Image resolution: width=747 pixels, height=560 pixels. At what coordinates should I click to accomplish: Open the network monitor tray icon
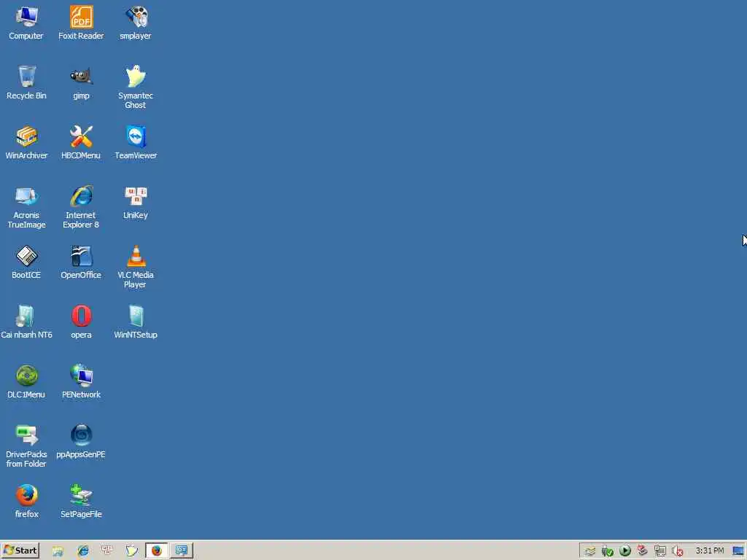click(x=659, y=551)
